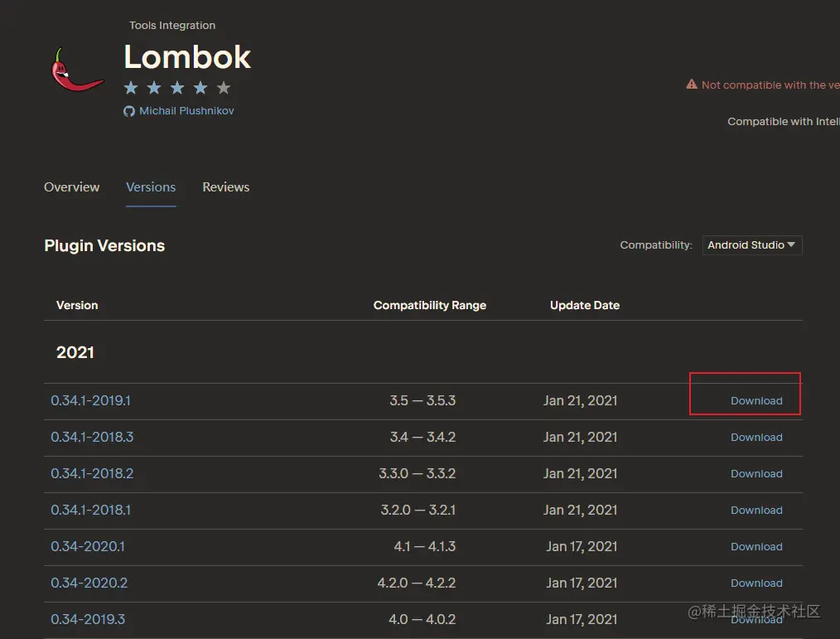Viewport: 840px width, 639px height.
Task: Open the Reviews tab
Action: 226,187
